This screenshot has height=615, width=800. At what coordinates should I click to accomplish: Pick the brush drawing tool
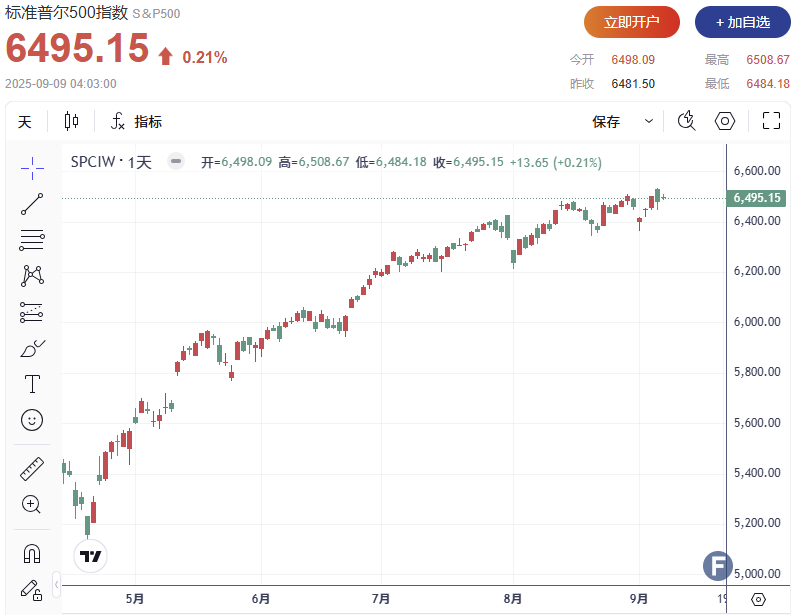32,348
